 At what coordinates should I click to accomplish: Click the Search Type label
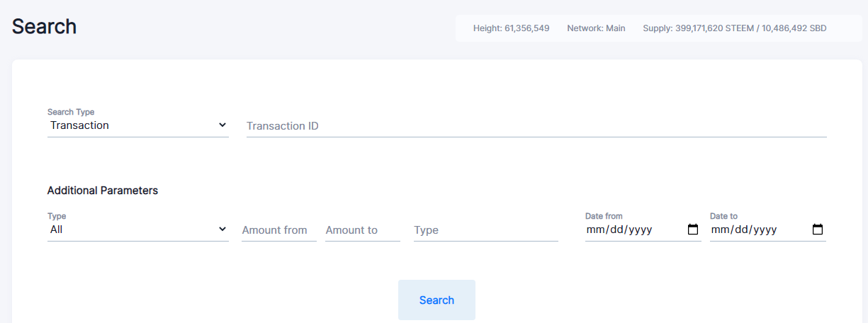[71, 112]
